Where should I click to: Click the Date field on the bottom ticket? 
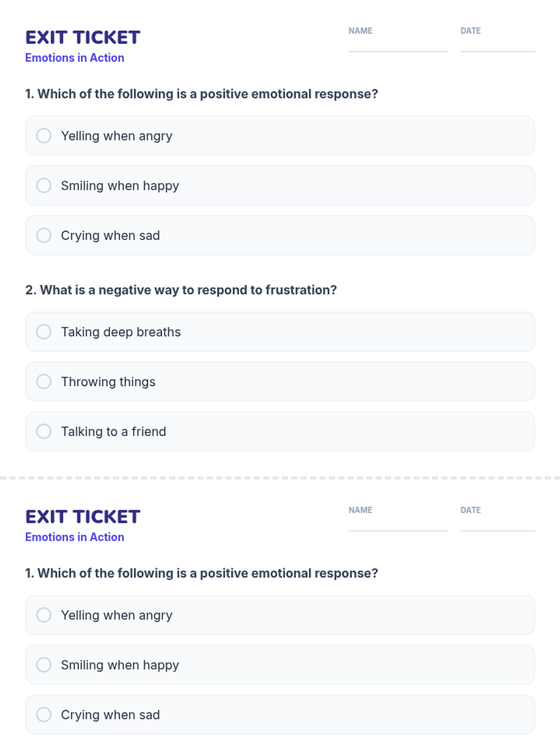pyautogui.click(x=497, y=523)
